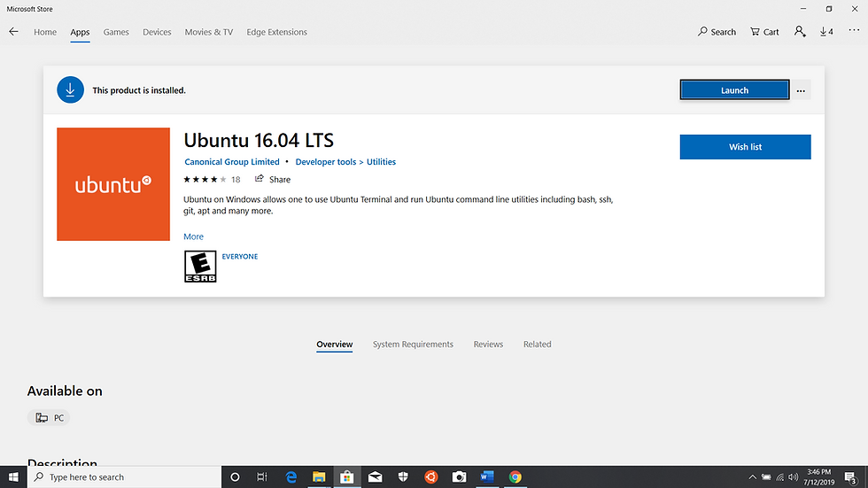Open File Explorer from taskbar
Image resolution: width=868 pixels, height=488 pixels.
coord(319,477)
